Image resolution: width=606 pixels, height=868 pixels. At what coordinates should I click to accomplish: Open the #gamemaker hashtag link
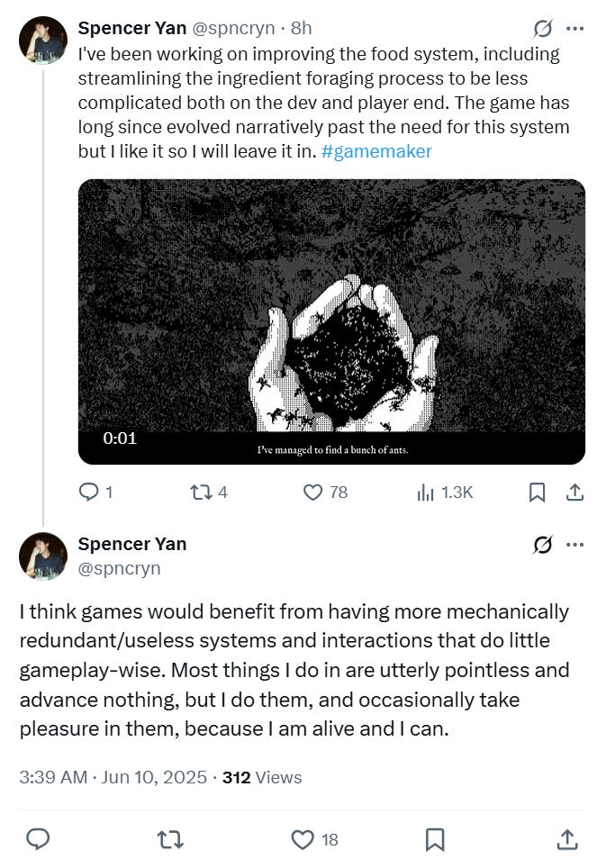tap(376, 151)
